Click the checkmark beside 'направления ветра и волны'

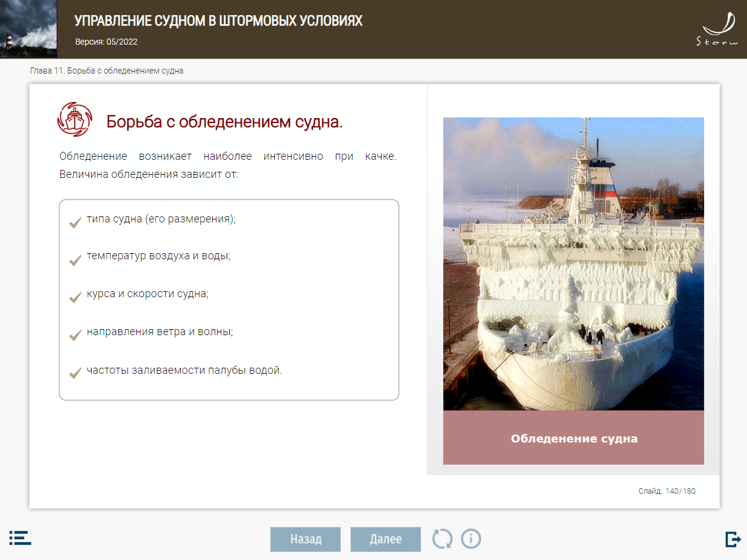point(75,335)
